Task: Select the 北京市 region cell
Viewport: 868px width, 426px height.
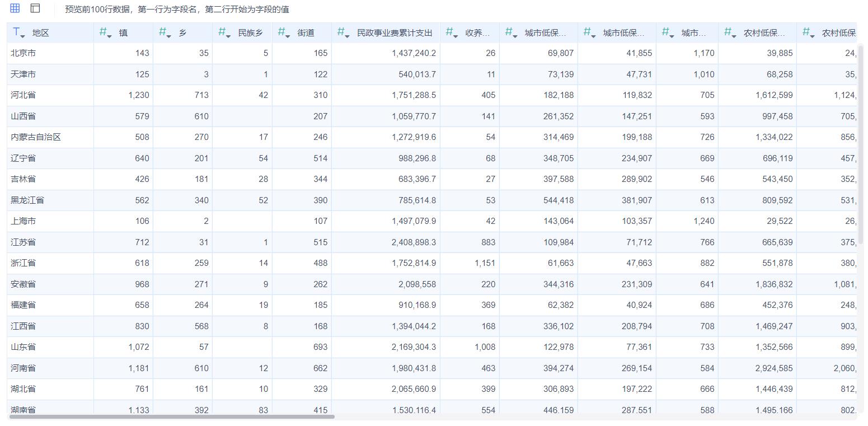Action: tap(50, 53)
